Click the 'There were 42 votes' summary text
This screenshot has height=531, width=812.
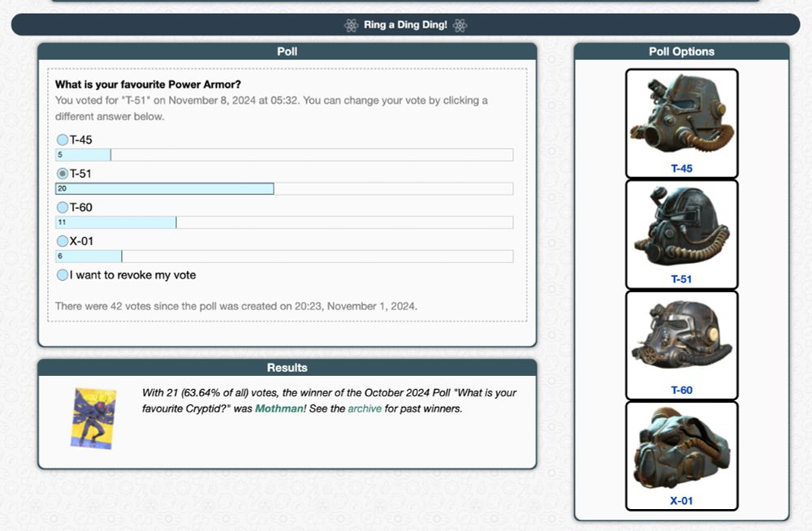236,306
